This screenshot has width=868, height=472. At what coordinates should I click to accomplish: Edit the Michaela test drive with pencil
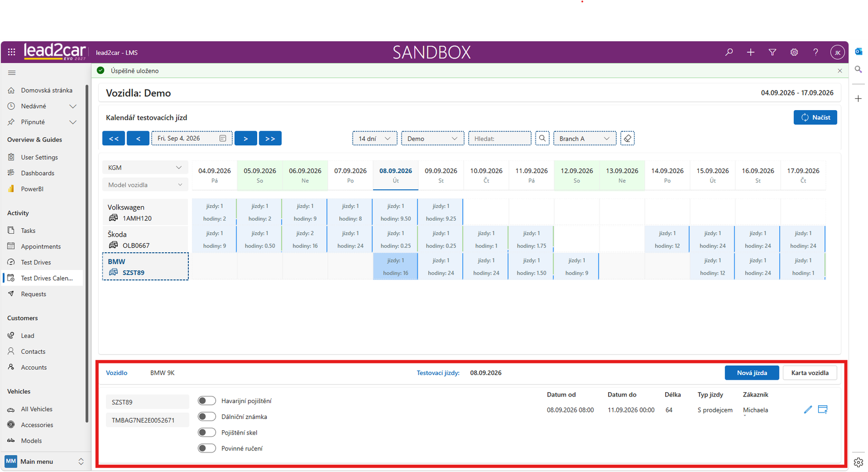coord(808,410)
